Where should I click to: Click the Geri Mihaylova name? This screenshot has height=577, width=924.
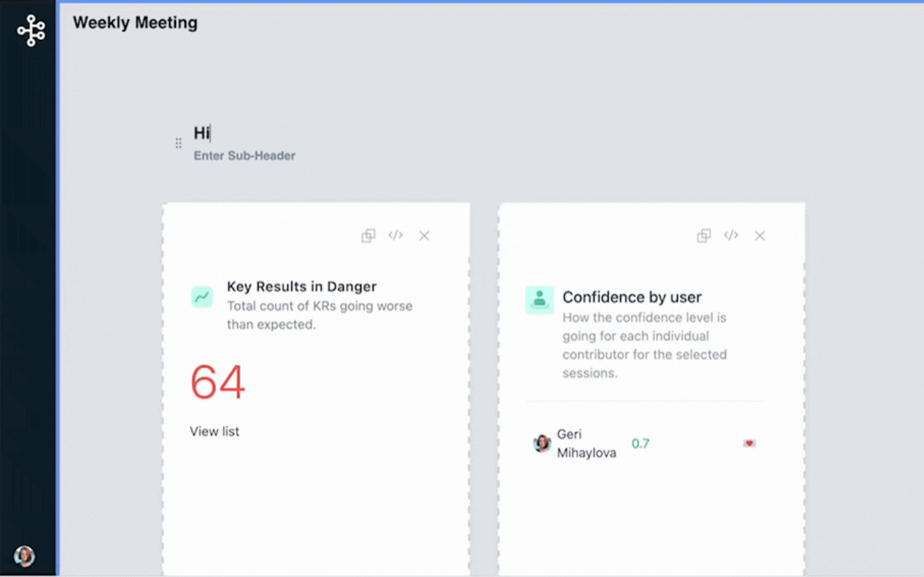pyautogui.click(x=586, y=444)
